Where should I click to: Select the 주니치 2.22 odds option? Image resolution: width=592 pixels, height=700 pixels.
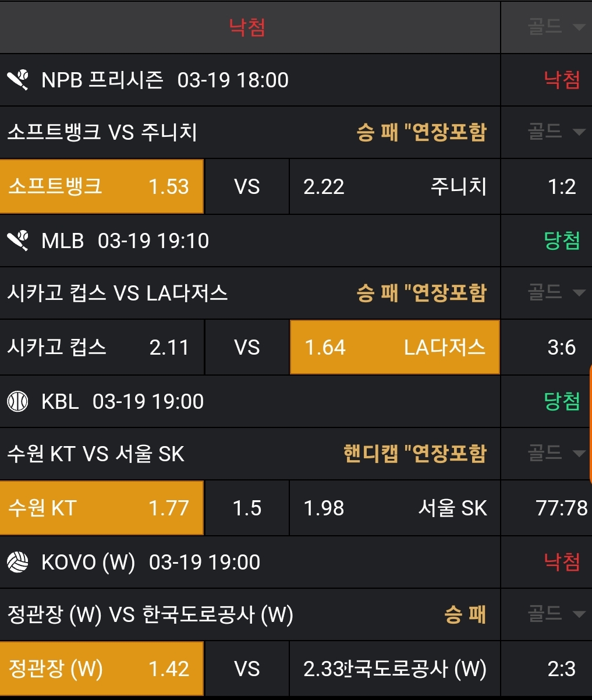[x=395, y=186]
